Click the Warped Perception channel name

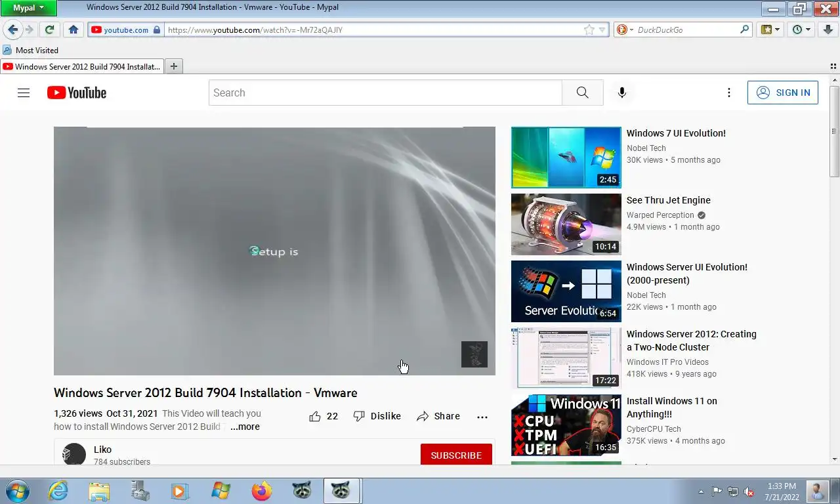click(x=660, y=215)
